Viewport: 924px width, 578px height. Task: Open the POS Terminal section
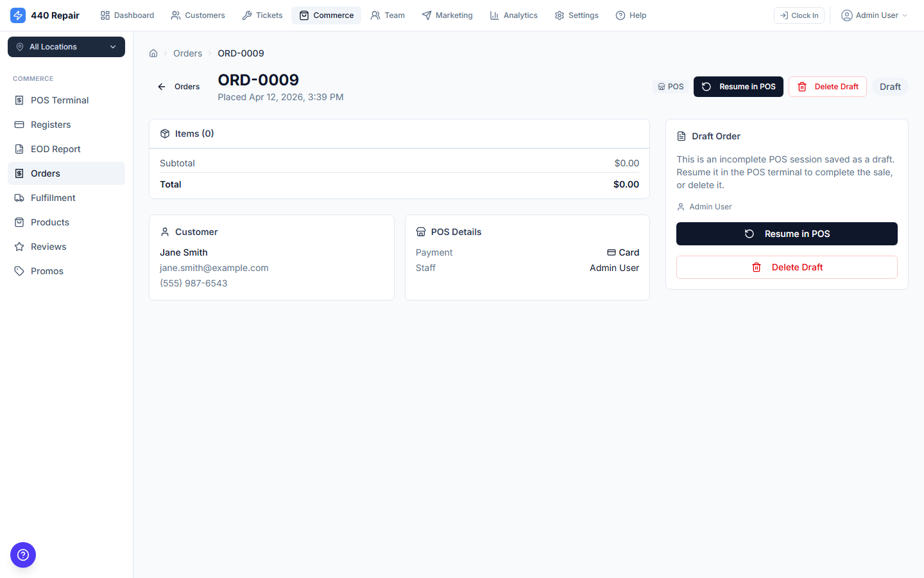60,100
